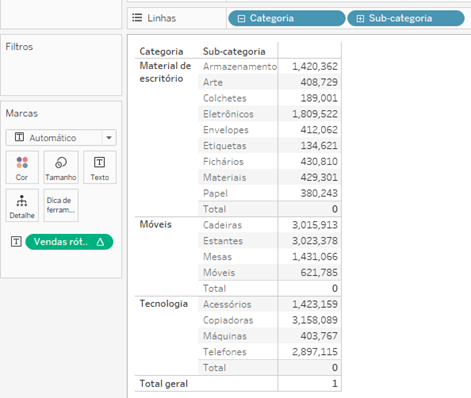Viewport: 471px width, 398px height.
Task: Click the value 3,023,378 for Estantes
Action: click(x=315, y=241)
